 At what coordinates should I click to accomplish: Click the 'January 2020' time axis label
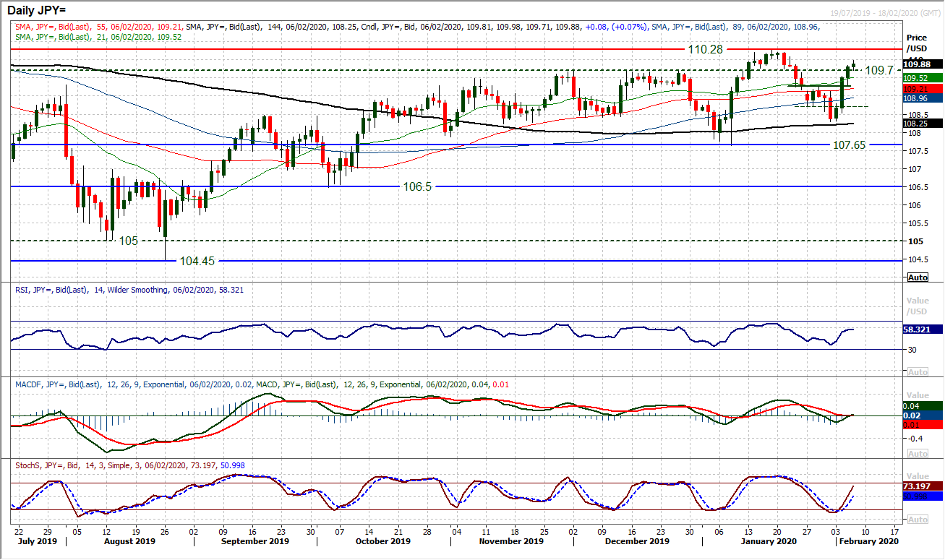(x=769, y=540)
